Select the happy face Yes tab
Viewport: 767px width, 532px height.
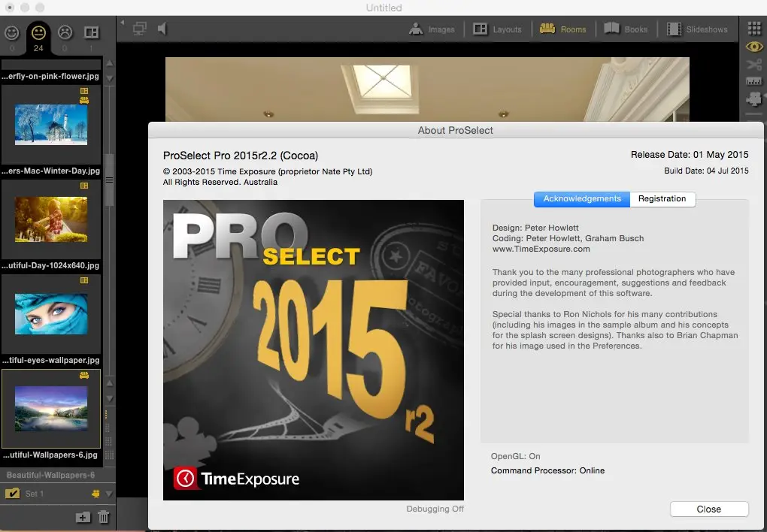[x=12, y=33]
